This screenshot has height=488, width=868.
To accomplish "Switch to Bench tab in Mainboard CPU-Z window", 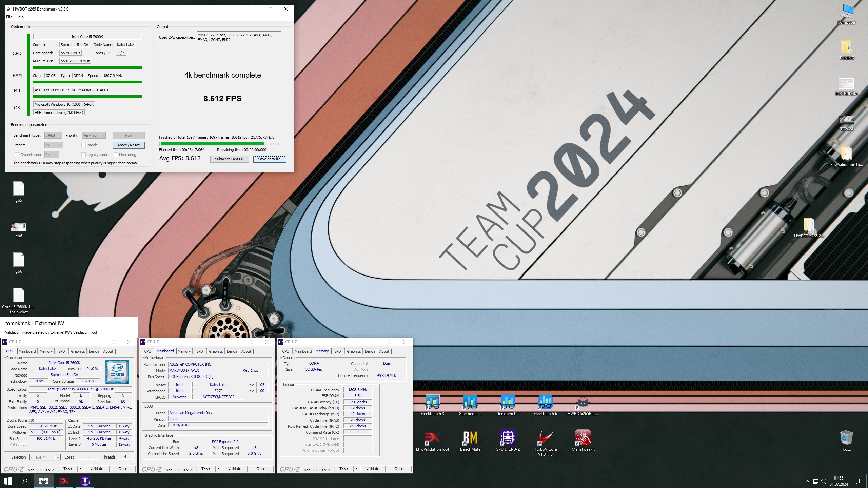I will point(232,351).
